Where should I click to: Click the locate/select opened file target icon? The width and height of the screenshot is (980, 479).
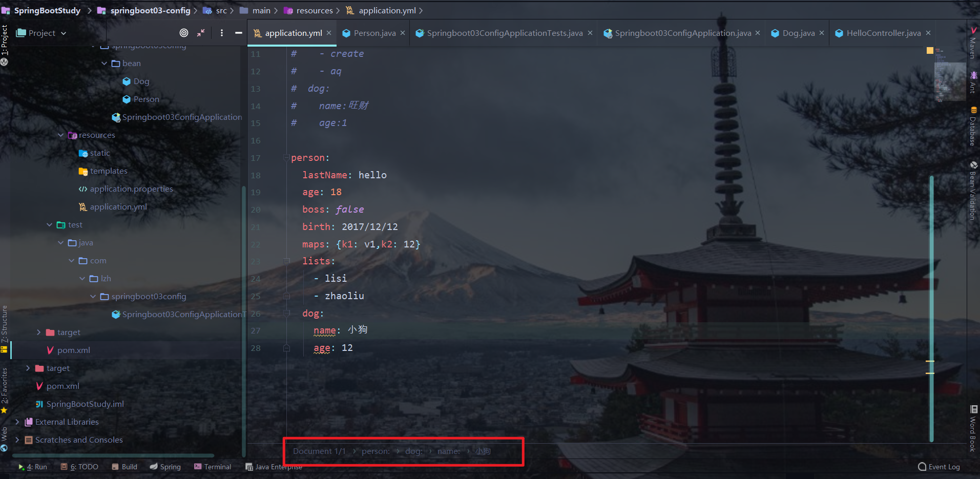pyautogui.click(x=184, y=33)
